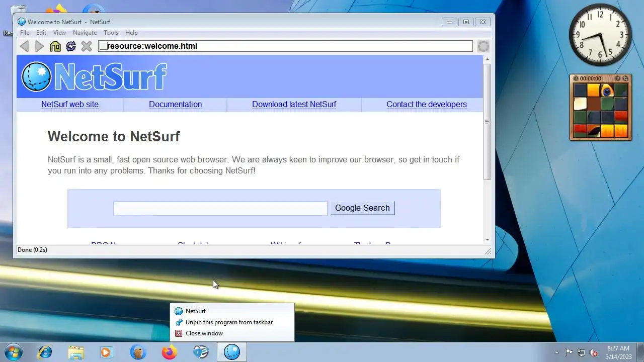The height and width of the screenshot is (362, 644).
Task: Click the desktop clock gadget
Action: pos(600,35)
